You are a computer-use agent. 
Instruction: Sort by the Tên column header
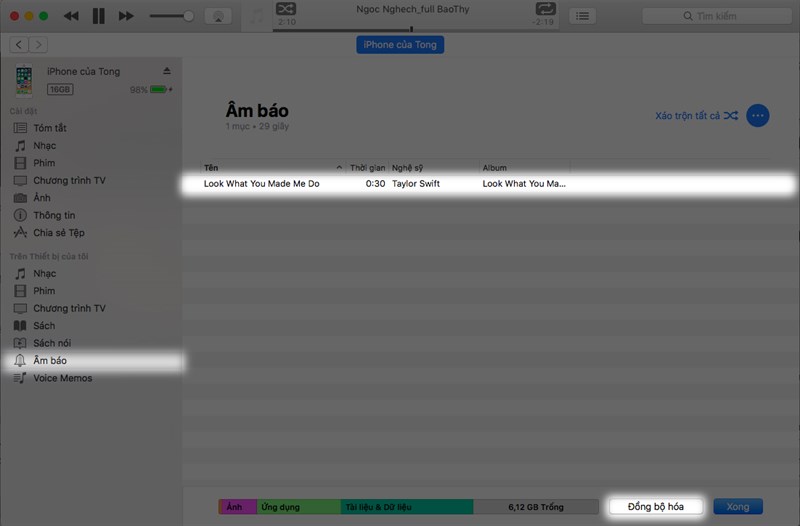point(211,168)
